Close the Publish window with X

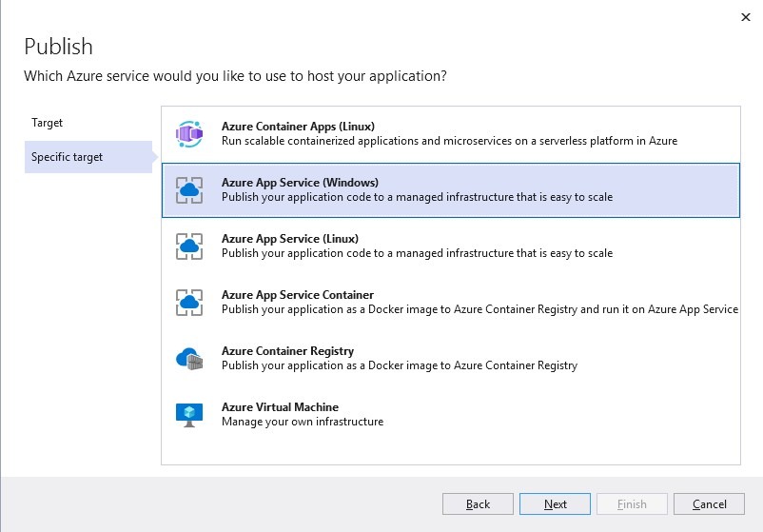point(745,16)
